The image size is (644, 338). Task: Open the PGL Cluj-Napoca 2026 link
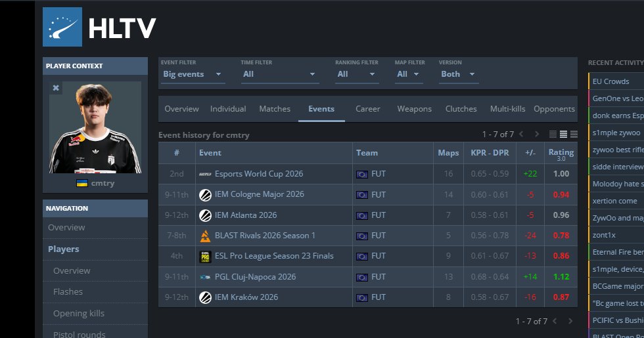point(255,277)
